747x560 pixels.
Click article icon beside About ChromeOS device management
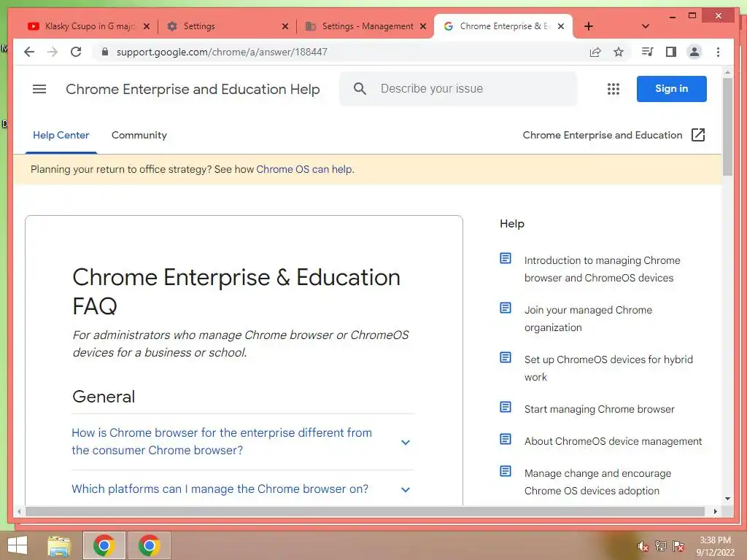pyautogui.click(x=506, y=438)
